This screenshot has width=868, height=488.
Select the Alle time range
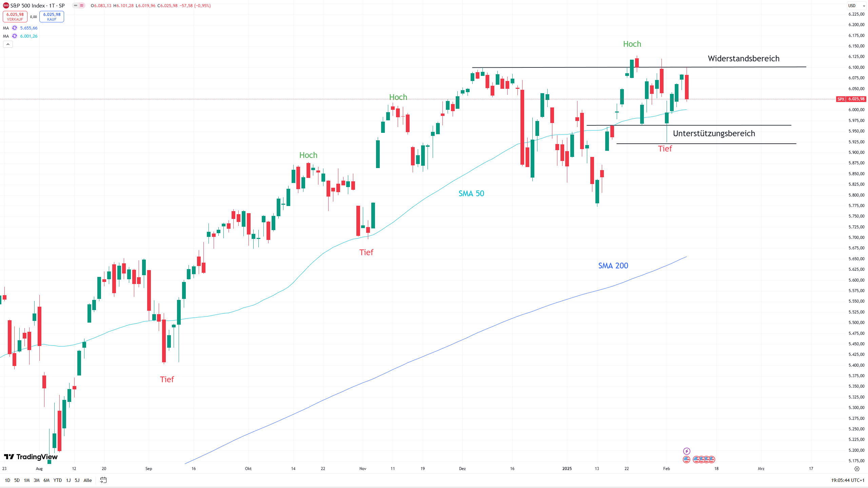pyautogui.click(x=88, y=480)
